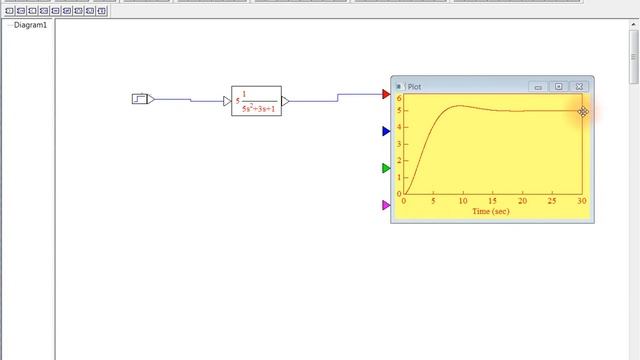Image resolution: width=640 pixels, height=360 pixels.
Task: Select the step input source block
Action: [x=140, y=99]
